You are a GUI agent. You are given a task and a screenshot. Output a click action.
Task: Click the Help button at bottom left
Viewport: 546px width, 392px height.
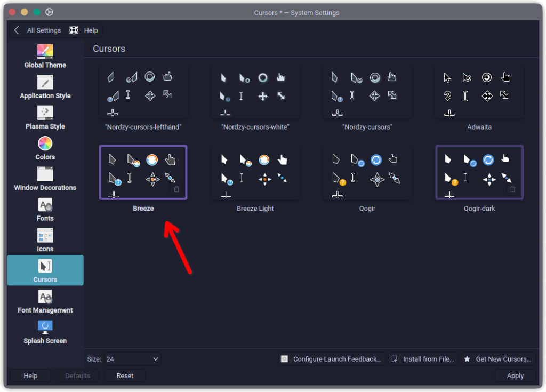click(30, 375)
